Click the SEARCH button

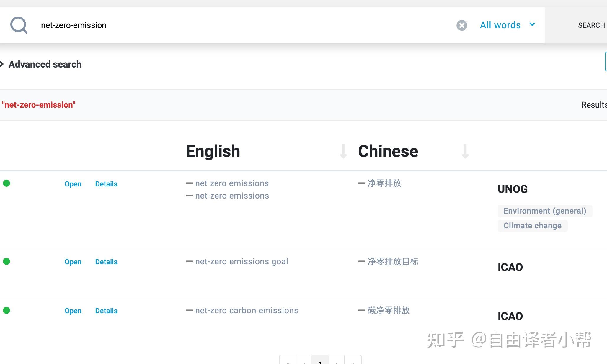(x=591, y=25)
